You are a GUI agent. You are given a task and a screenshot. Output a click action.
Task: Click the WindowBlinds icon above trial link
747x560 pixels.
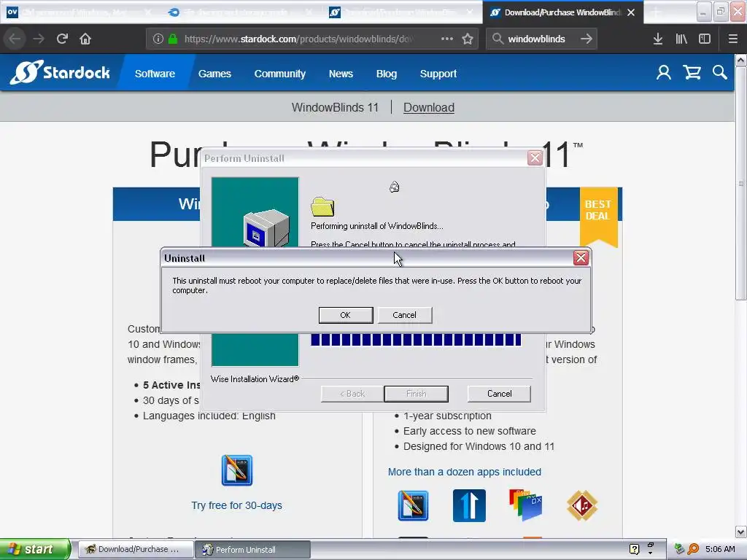click(237, 470)
